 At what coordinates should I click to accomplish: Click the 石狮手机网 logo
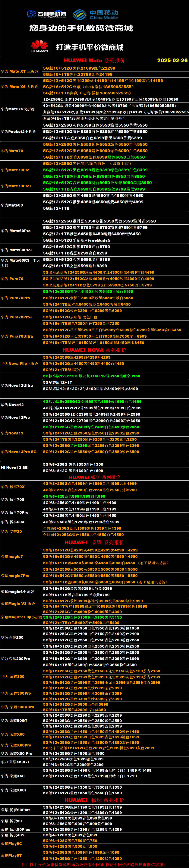46,14
